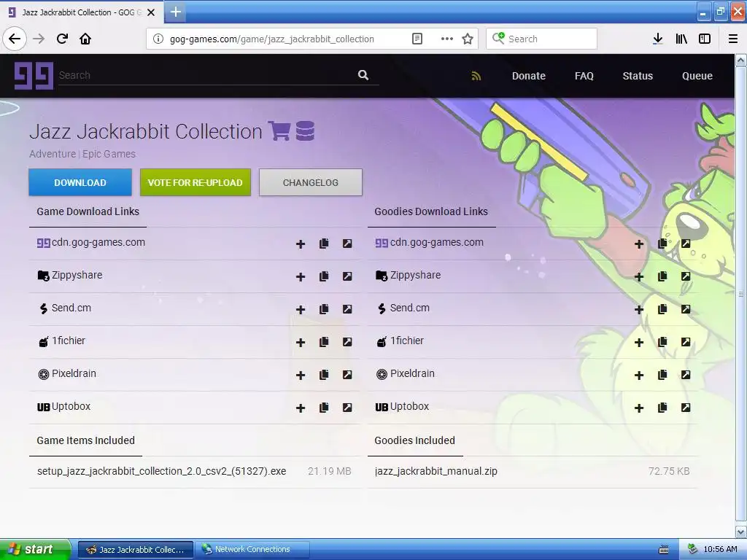
Task: Expand goodies cdn.gog-games.com links with plus
Action: [639, 244]
